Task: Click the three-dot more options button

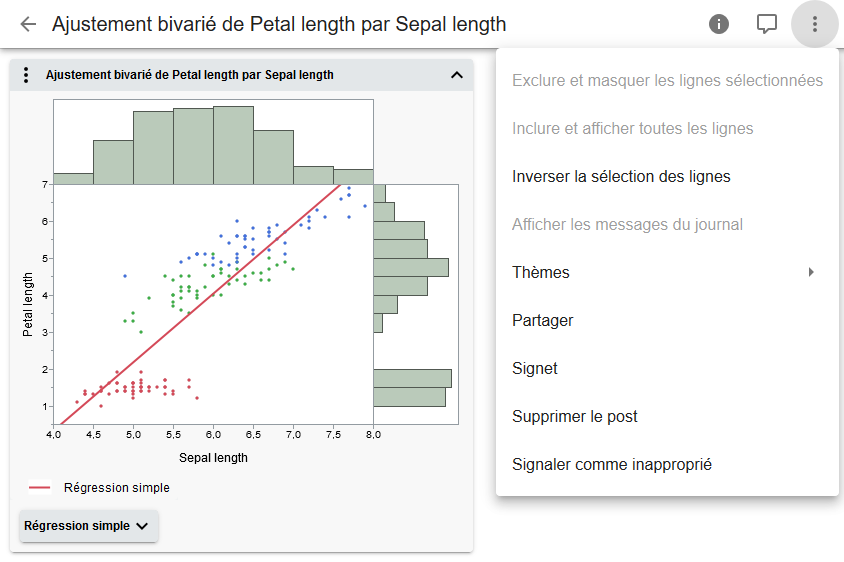Action: point(815,24)
